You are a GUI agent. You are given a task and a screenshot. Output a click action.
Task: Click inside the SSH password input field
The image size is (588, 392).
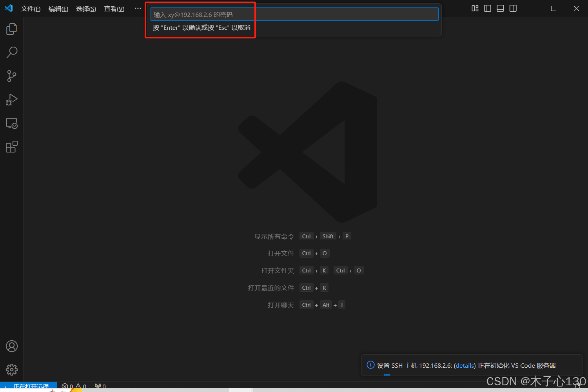coord(293,14)
